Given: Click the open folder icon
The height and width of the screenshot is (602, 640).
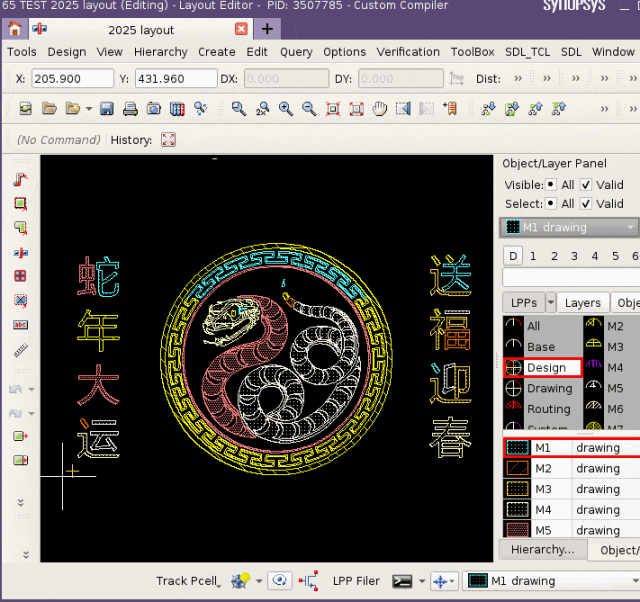Looking at the screenshot, I should [x=49, y=109].
